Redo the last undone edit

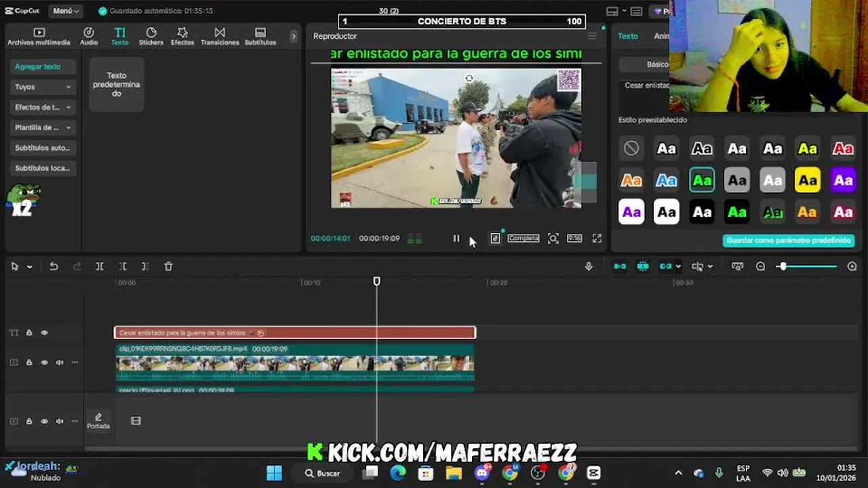(x=77, y=266)
